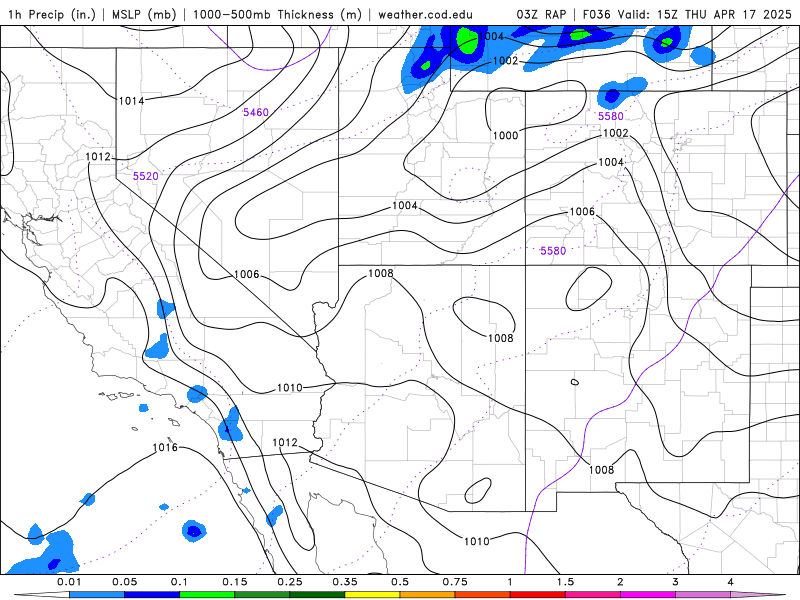The height and width of the screenshot is (600, 800).
Task: Select the dark green 0.25 legend swatch
Action: point(317,595)
